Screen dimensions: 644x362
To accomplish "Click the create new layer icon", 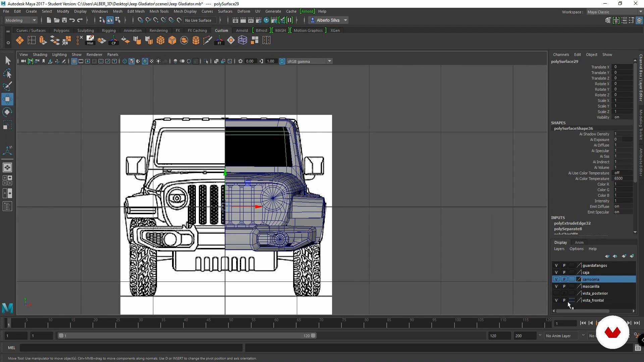I will pyautogui.click(x=624, y=256).
